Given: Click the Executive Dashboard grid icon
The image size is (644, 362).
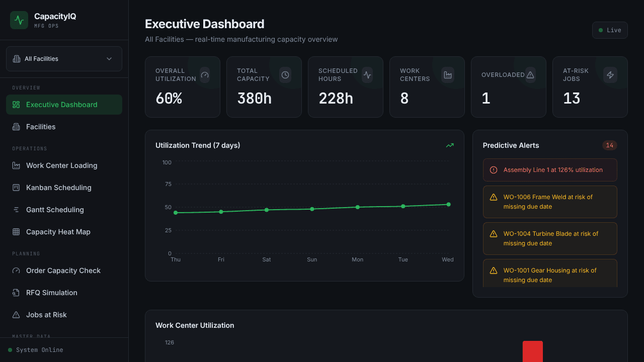Looking at the screenshot, I should point(16,105).
